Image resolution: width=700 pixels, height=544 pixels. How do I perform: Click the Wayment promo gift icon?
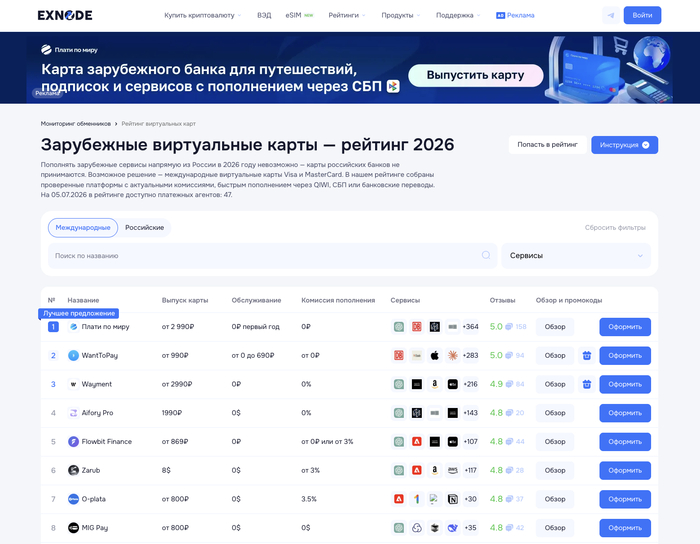(587, 384)
